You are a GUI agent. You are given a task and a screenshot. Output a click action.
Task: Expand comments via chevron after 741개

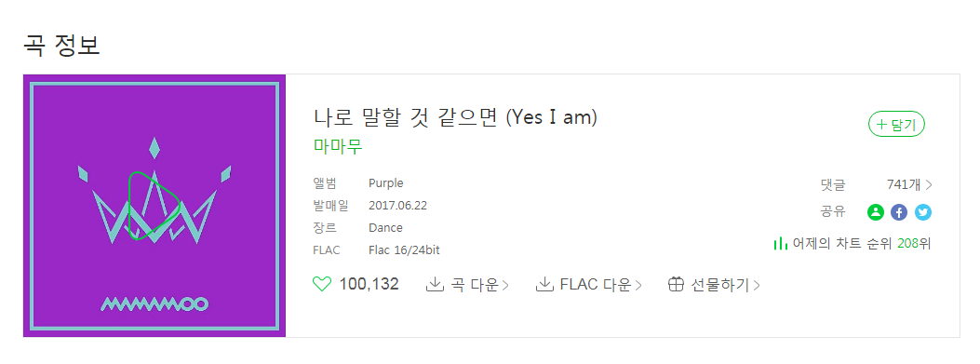[929, 184]
